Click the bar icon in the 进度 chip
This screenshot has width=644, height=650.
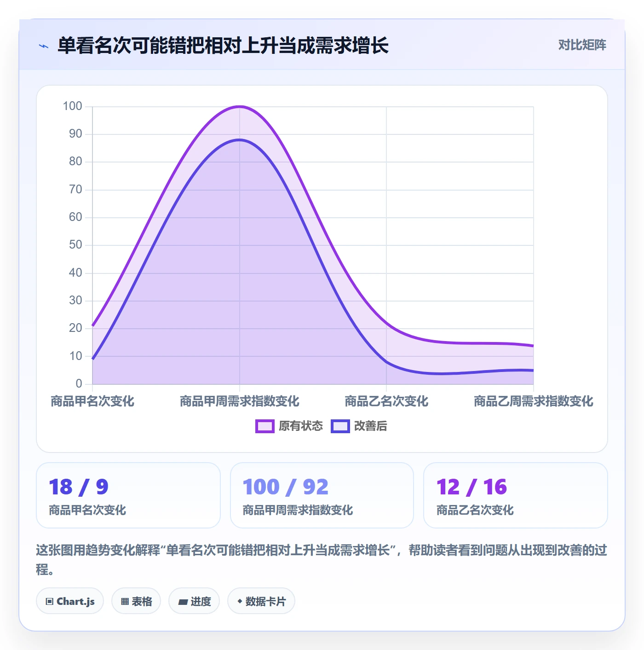pos(183,602)
